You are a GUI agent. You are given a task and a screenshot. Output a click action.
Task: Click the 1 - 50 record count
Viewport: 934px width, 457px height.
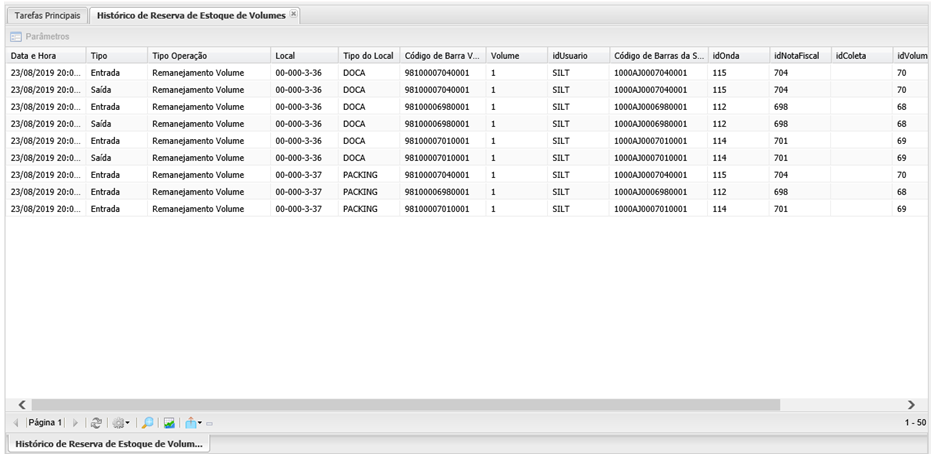915,422
